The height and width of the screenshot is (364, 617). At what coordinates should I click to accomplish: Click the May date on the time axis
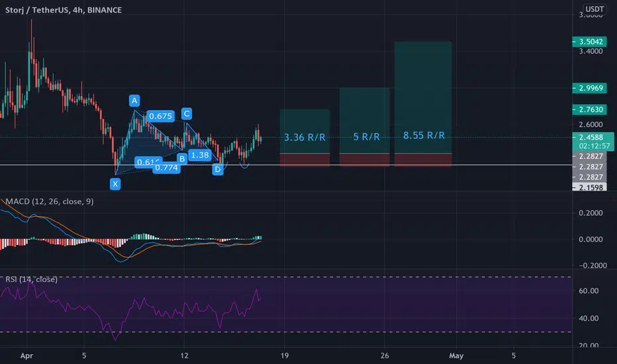(x=456, y=356)
